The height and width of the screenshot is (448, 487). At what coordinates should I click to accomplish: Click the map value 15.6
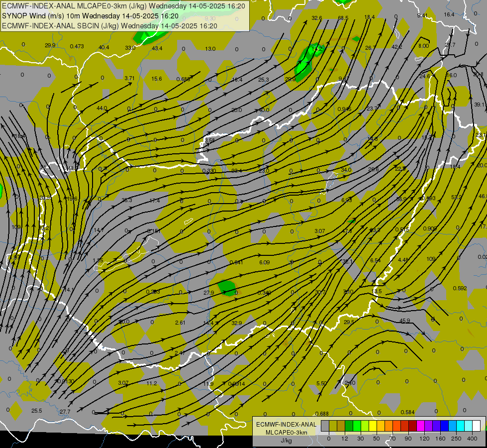point(157,79)
